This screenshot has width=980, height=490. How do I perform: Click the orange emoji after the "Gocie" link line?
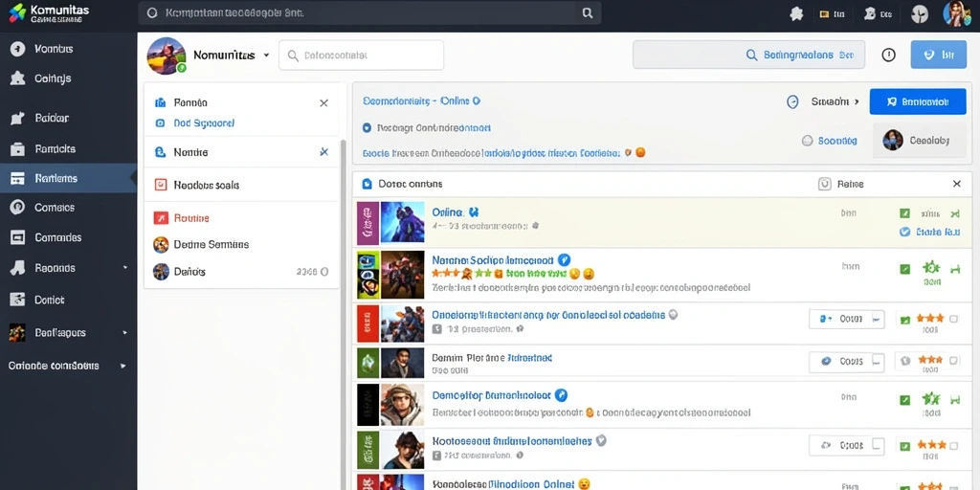tap(640, 152)
